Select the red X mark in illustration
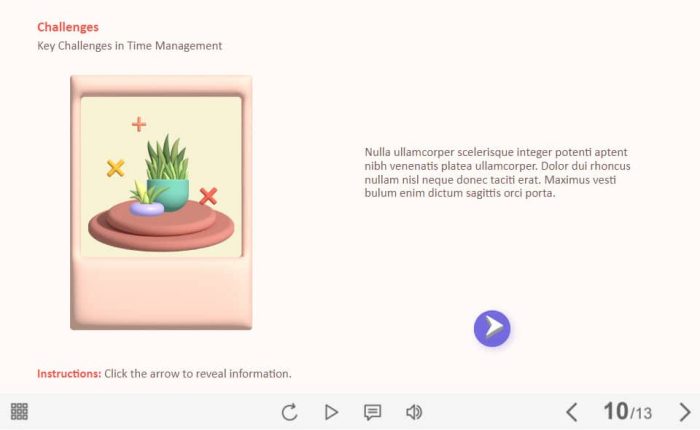This screenshot has height=430, width=700. click(x=208, y=196)
